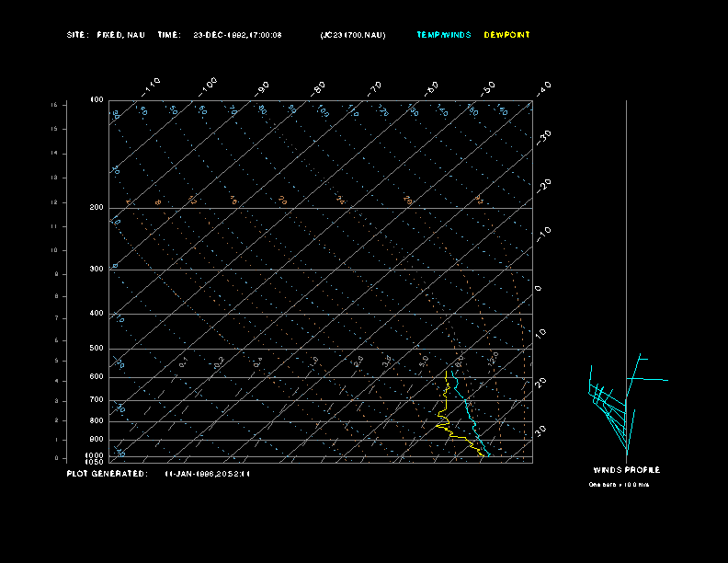Click the PLOT GENERATED: label
Viewport: 728px width, 563px height.
pos(108,474)
